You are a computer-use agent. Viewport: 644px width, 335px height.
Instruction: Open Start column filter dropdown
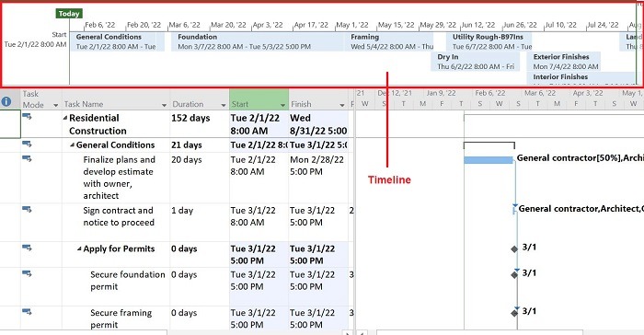pyautogui.click(x=282, y=106)
